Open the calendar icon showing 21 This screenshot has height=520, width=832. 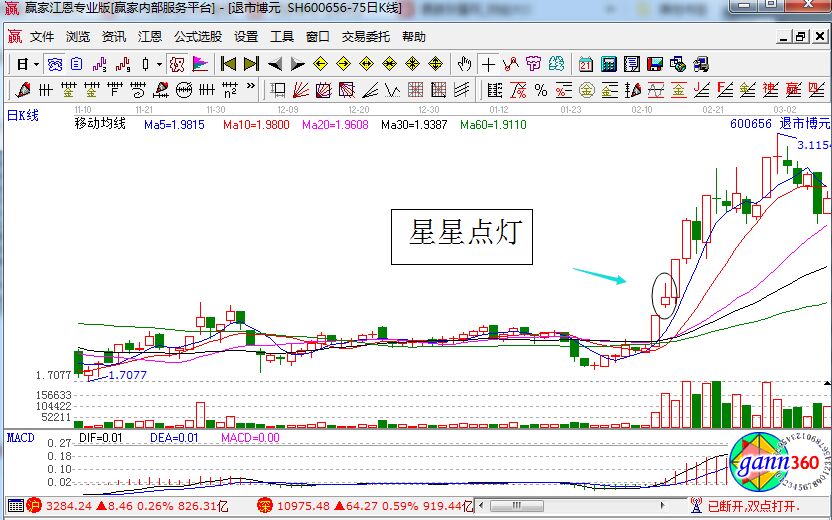coord(584,64)
